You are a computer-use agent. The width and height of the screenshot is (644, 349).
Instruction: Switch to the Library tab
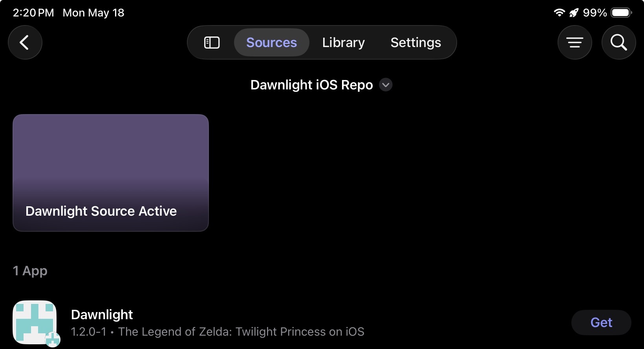[x=344, y=42]
